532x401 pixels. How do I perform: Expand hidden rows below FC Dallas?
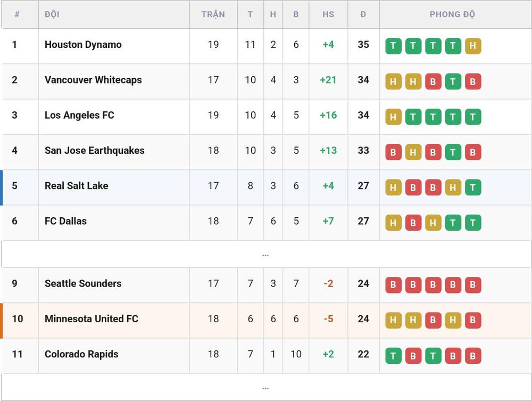(265, 255)
